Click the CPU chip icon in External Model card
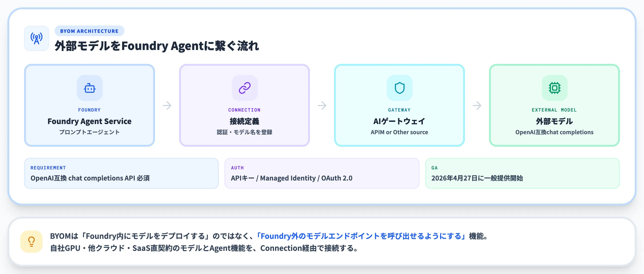Image resolution: width=644 pixels, height=274 pixels. (554, 88)
